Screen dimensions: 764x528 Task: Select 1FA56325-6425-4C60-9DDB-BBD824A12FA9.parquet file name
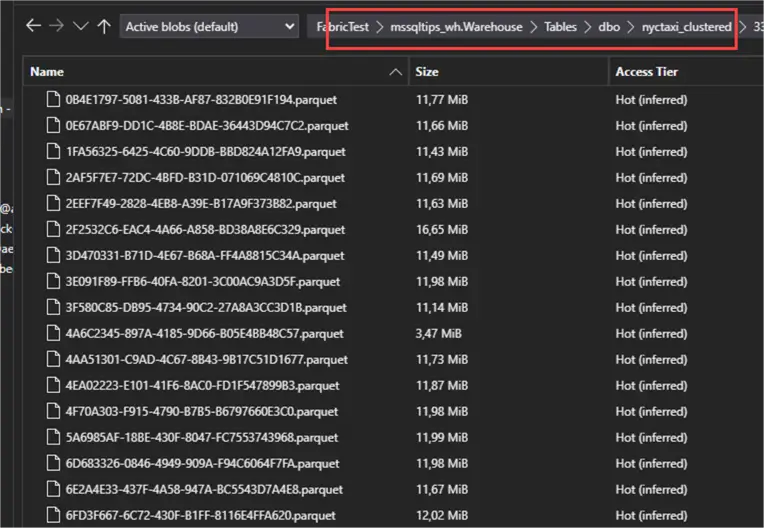pyautogui.click(x=206, y=151)
